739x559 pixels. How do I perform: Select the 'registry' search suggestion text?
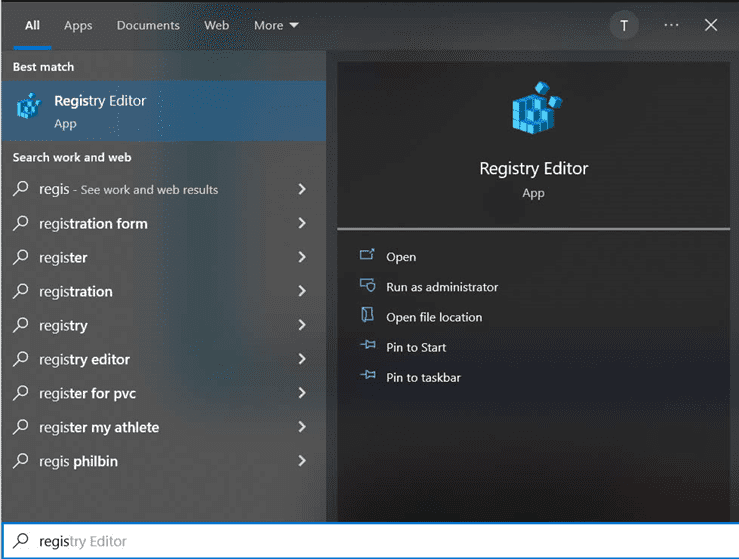click(63, 326)
